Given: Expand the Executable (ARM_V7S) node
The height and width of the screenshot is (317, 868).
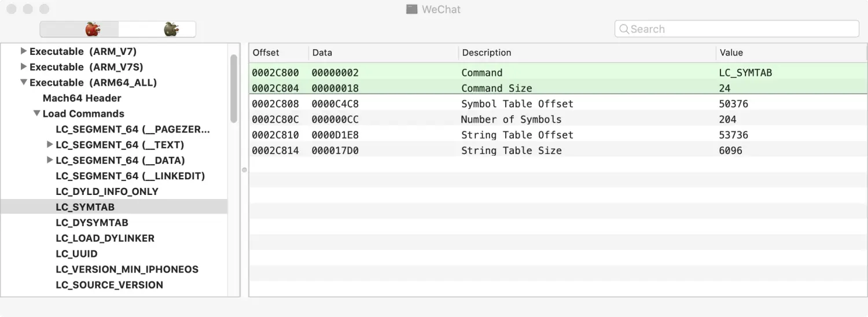Looking at the screenshot, I should (24, 67).
